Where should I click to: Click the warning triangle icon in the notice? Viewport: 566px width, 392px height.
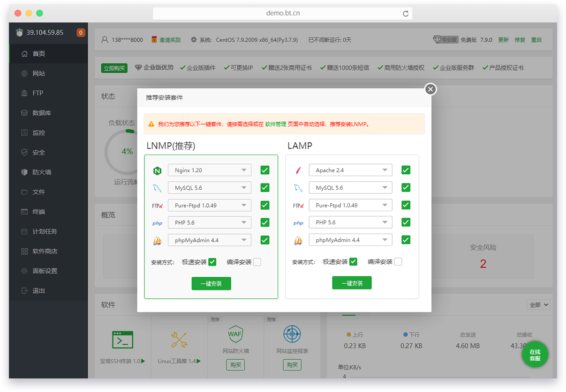151,124
